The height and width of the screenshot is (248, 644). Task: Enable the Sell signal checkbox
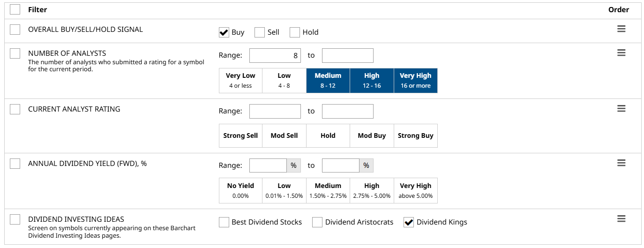tap(260, 32)
